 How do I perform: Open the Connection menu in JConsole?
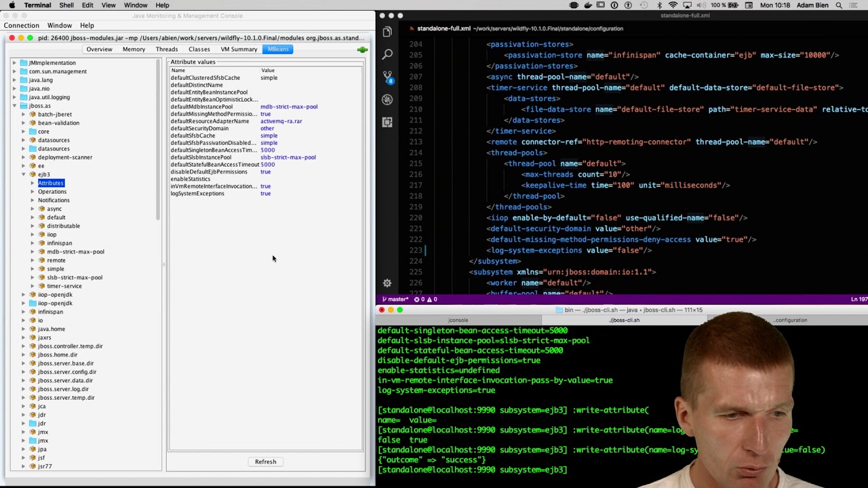21,26
